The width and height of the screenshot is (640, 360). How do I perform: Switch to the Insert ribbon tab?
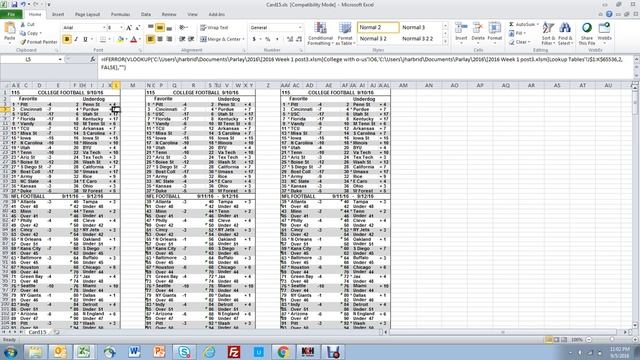[58, 14]
